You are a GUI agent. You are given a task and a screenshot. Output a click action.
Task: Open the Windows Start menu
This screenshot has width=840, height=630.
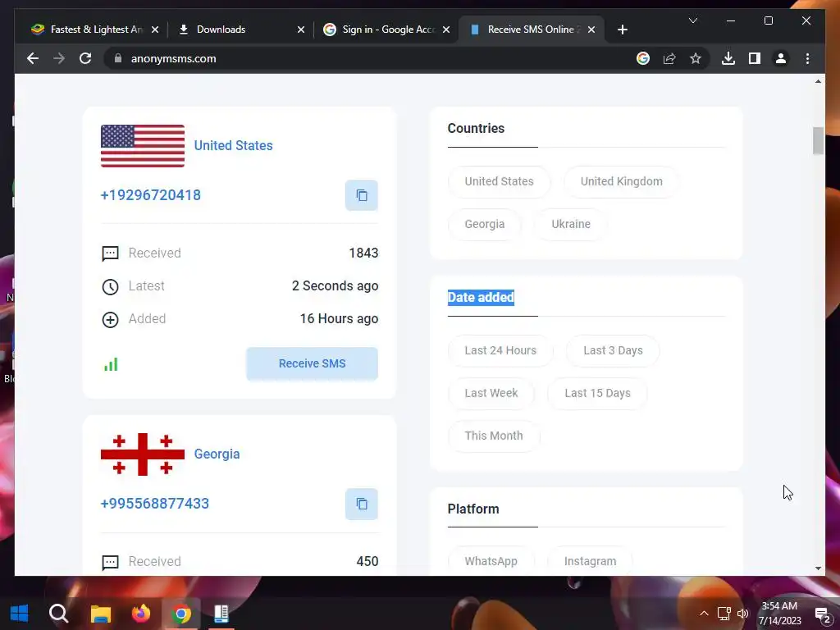(20, 614)
